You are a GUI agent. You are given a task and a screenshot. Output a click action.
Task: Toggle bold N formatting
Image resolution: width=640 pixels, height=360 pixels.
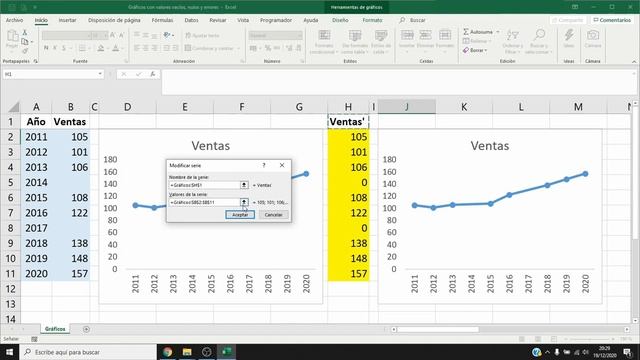point(46,48)
